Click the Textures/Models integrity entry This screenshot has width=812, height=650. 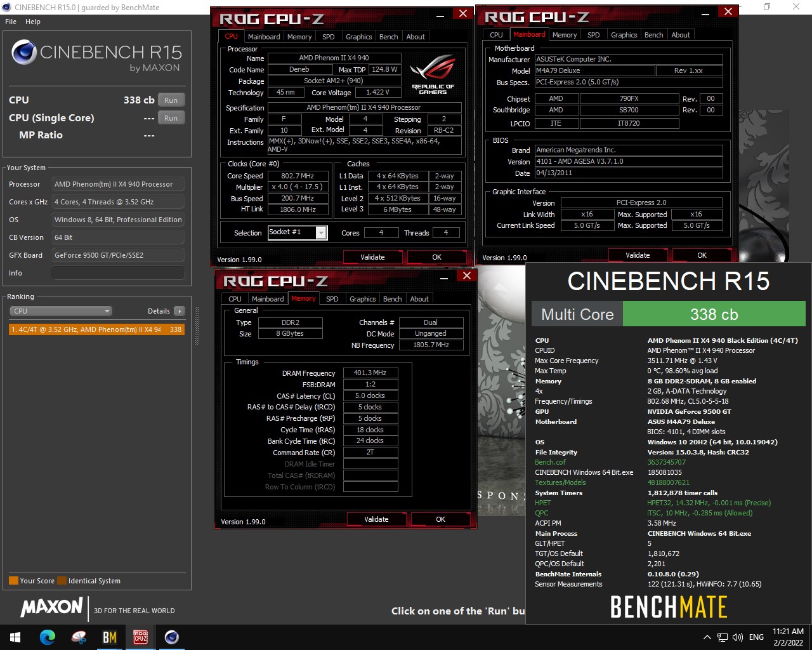(560, 482)
